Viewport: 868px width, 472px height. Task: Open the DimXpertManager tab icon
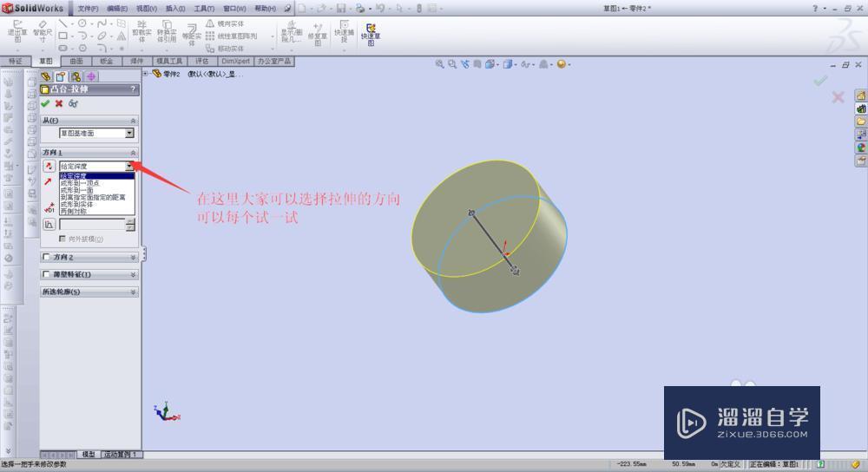tap(91, 76)
